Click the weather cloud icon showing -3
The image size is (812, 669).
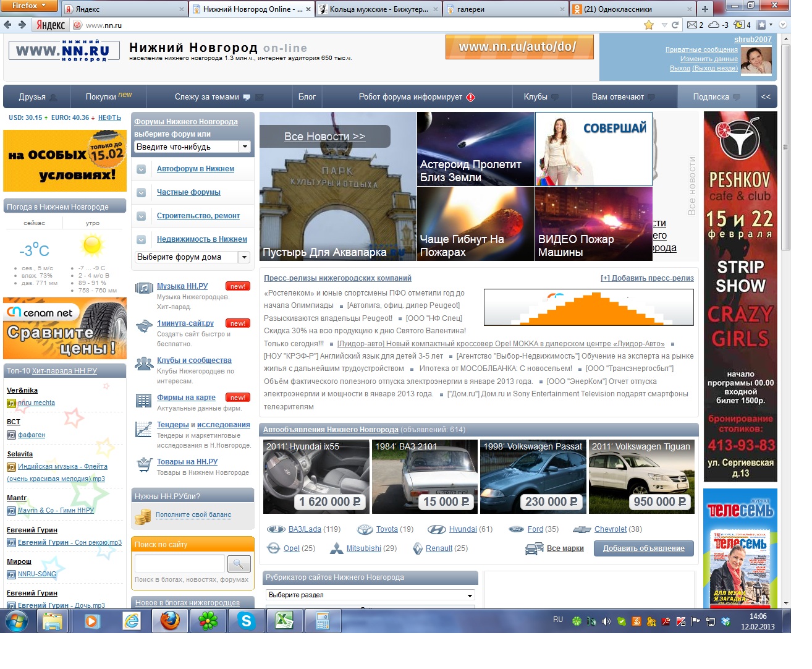point(718,25)
